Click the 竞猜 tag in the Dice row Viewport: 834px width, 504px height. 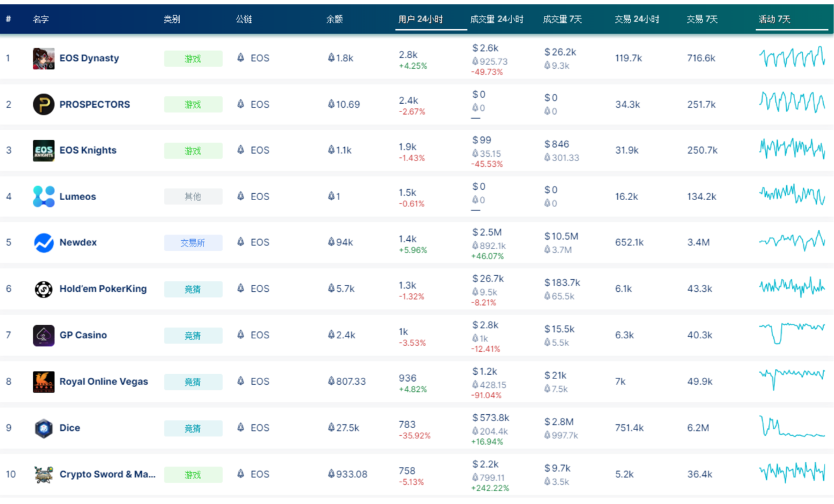point(193,429)
